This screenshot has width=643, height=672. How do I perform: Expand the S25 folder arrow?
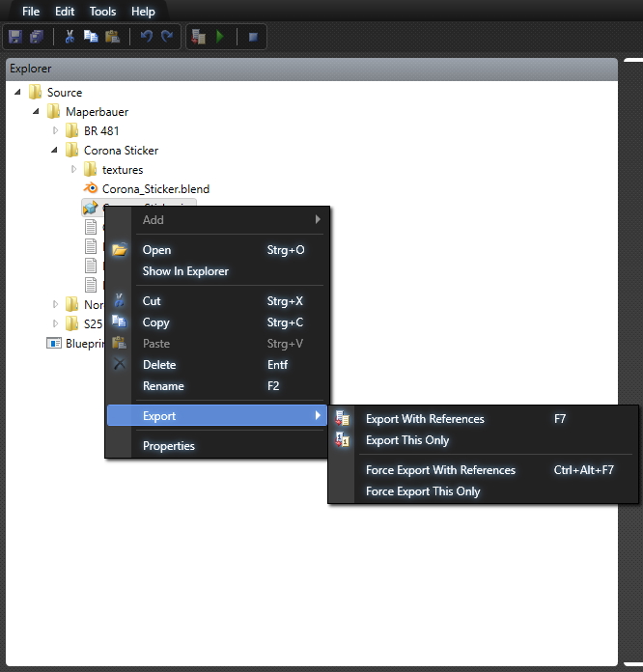[55, 323]
